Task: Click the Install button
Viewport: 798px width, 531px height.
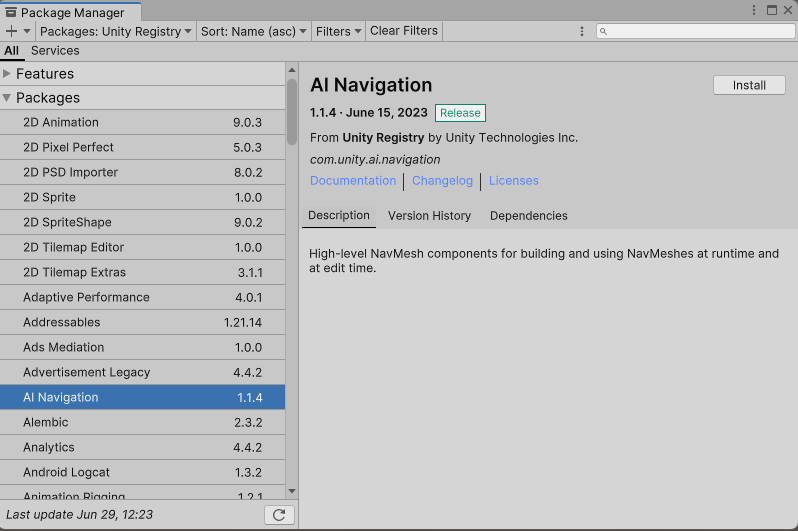Action: point(749,85)
